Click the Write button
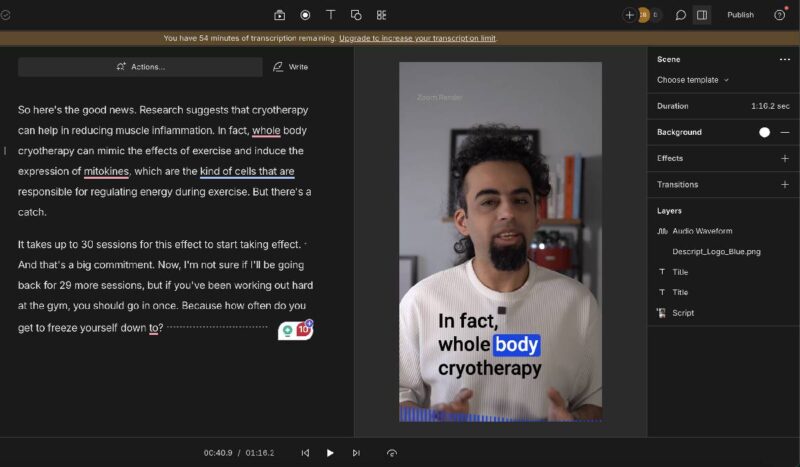Viewport: 800px width, 467px height. coord(290,67)
